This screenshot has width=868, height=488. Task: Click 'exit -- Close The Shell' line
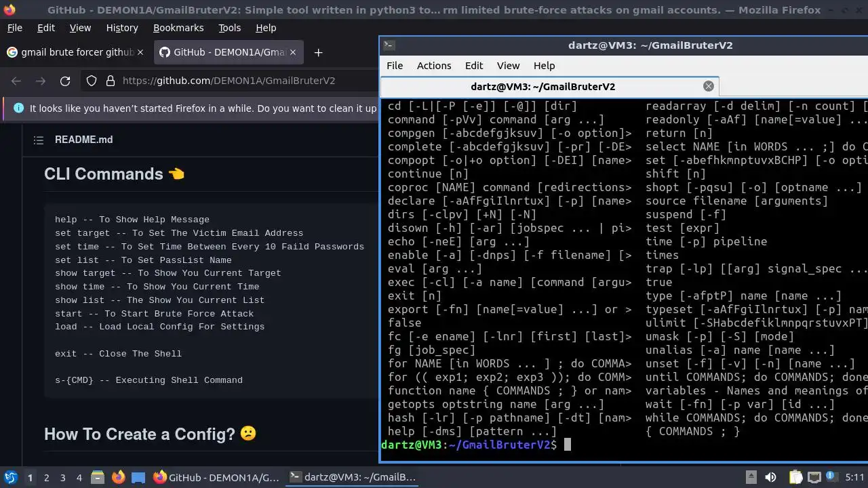pos(119,354)
